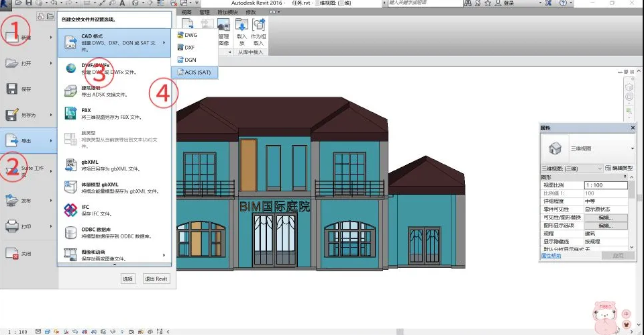Screen dimensions: 644x335
Task: Click the ODBC database icon
Action: (70, 232)
